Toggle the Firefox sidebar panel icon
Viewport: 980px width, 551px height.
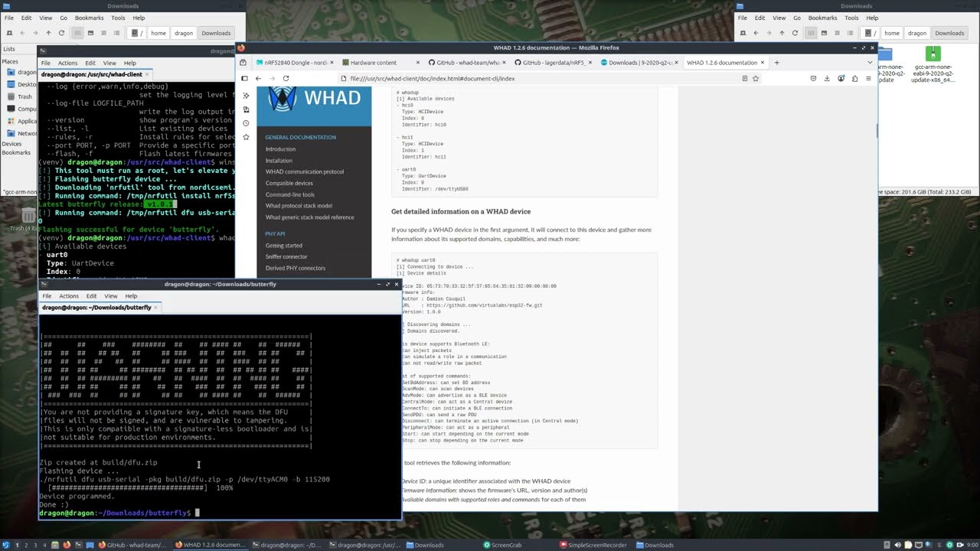tap(244, 78)
